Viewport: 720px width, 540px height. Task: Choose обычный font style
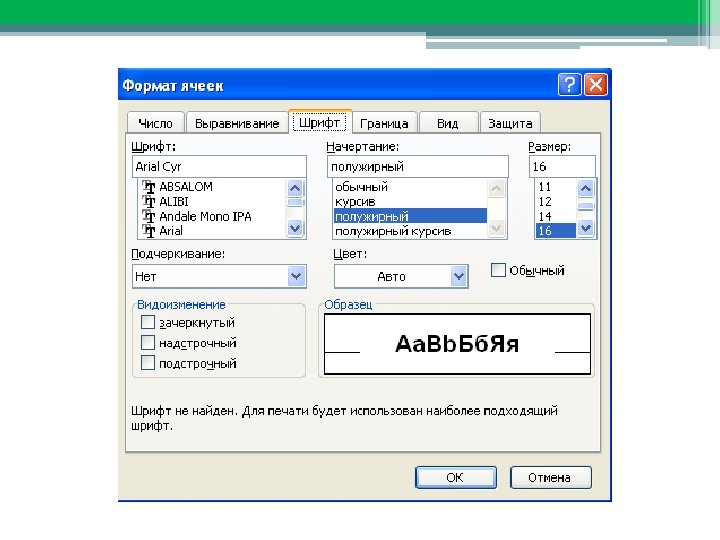(x=410, y=187)
